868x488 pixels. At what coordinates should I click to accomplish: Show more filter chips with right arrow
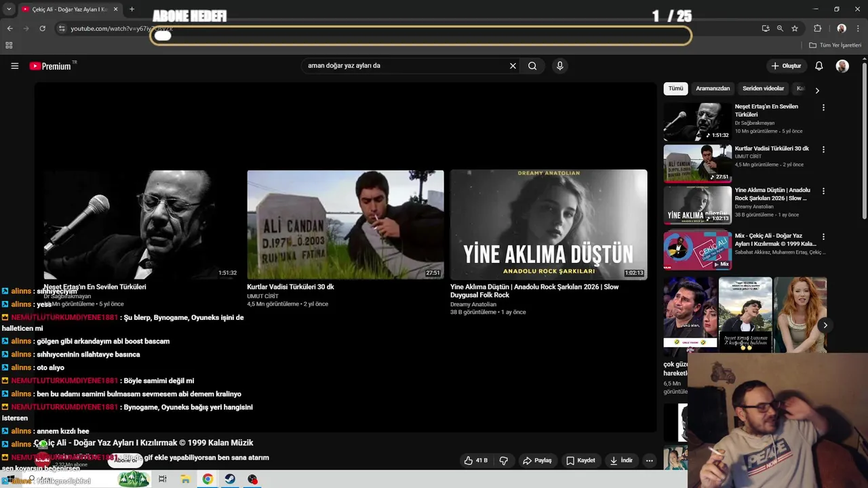(x=817, y=90)
